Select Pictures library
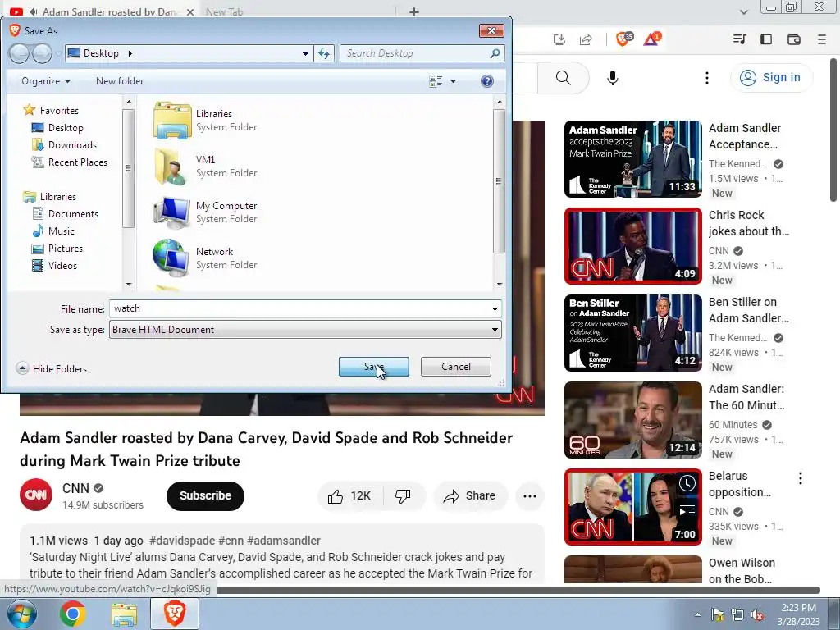The width and height of the screenshot is (840, 630). tap(57, 248)
